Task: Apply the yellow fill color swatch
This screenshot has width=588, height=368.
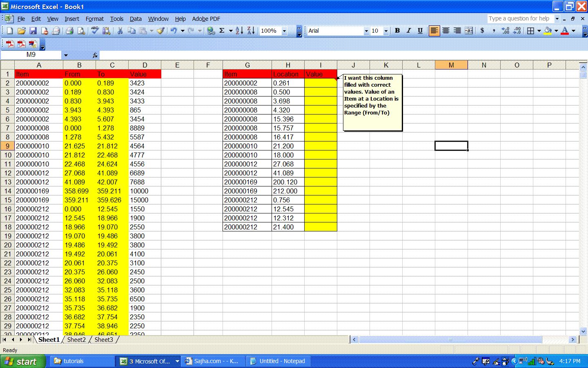Action: click(x=548, y=31)
